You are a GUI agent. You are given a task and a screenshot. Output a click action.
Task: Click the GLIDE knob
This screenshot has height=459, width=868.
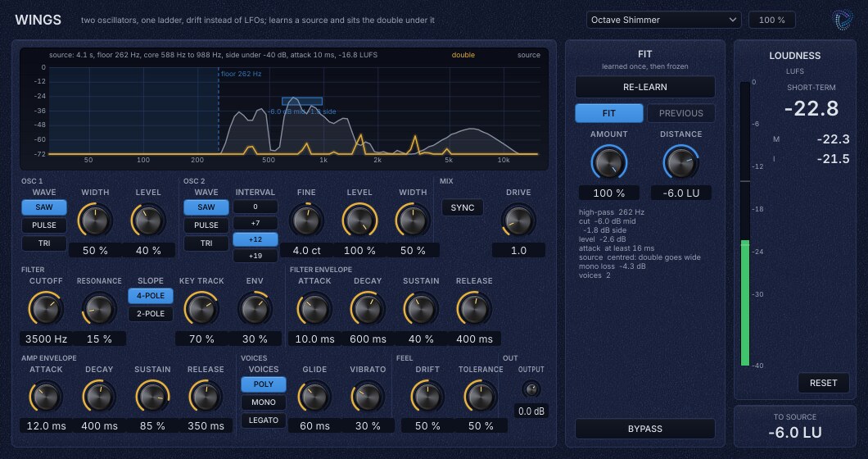314,397
